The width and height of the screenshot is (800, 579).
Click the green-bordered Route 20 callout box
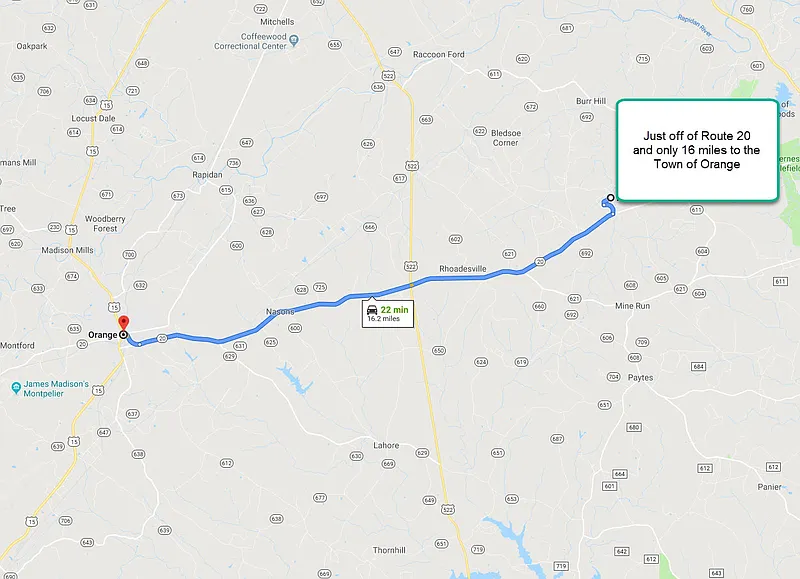pyautogui.click(x=697, y=150)
